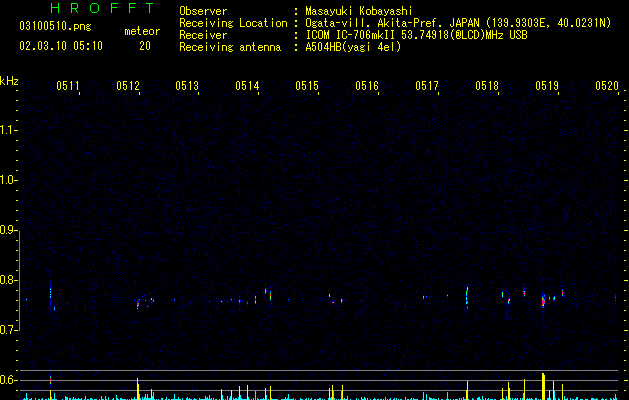The width and height of the screenshot is (629, 400).
Task: Select observer name Masayuki Kobayashi
Action: click(x=359, y=11)
